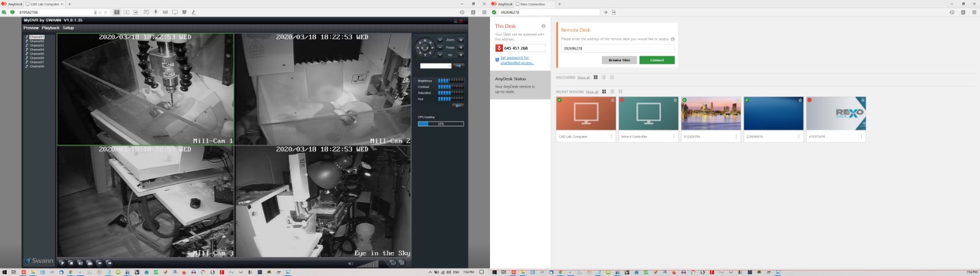The image size is (980, 276).
Task: Click the next page arrow in MyDVR
Action: point(109,263)
